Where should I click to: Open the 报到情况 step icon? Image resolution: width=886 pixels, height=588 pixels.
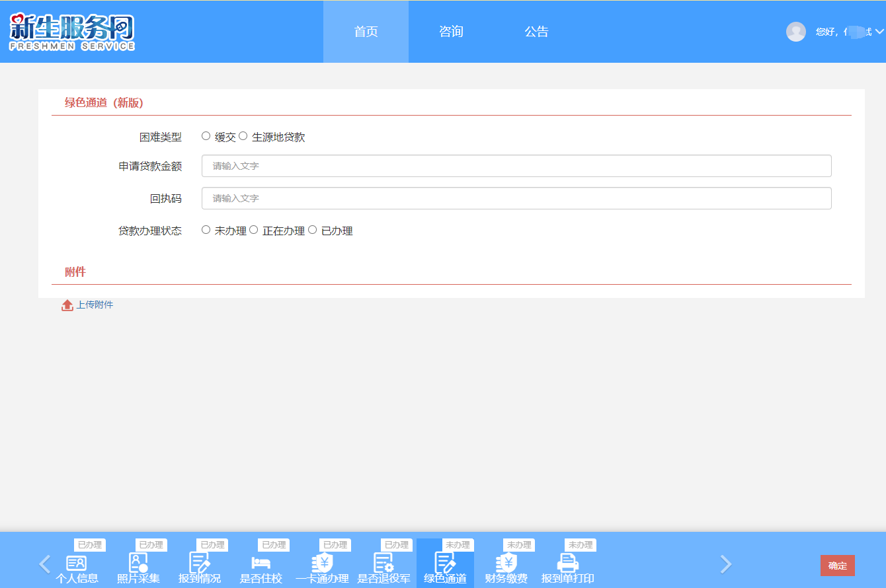pyautogui.click(x=200, y=563)
